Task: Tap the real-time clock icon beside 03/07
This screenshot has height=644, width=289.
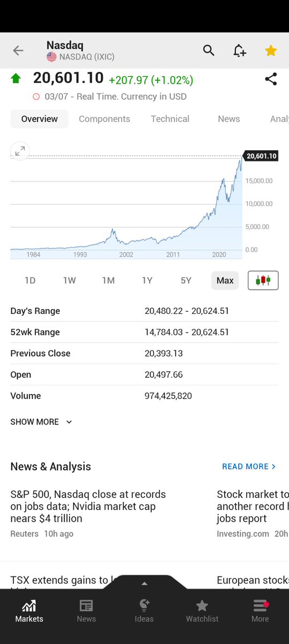Action: [x=36, y=97]
